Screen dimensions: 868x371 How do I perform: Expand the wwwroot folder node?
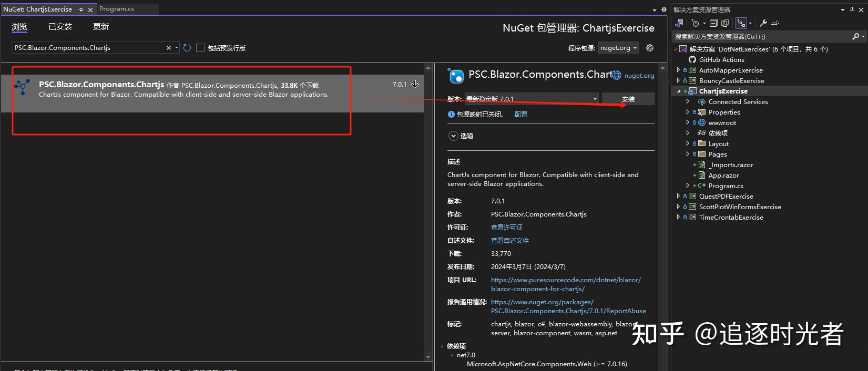pyautogui.click(x=688, y=123)
